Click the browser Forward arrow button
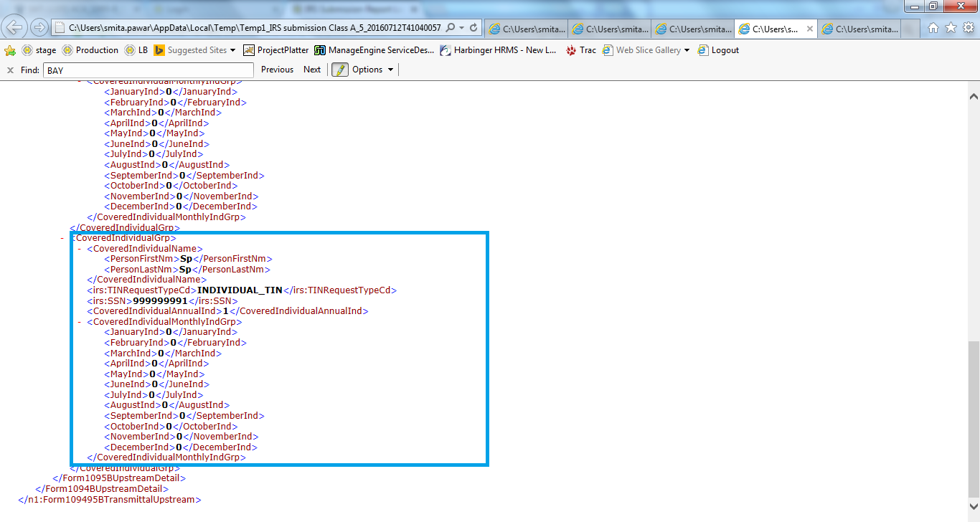This screenshot has width=980, height=522. point(39,27)
